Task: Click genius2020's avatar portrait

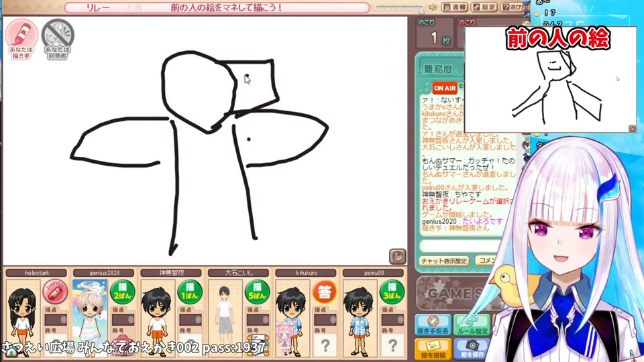Action: pos(91,318)
